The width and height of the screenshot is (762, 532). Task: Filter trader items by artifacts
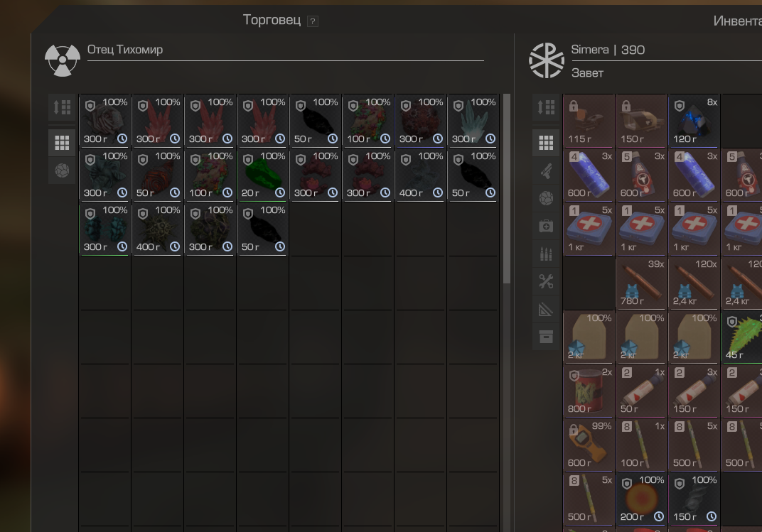tap(62, 171)
